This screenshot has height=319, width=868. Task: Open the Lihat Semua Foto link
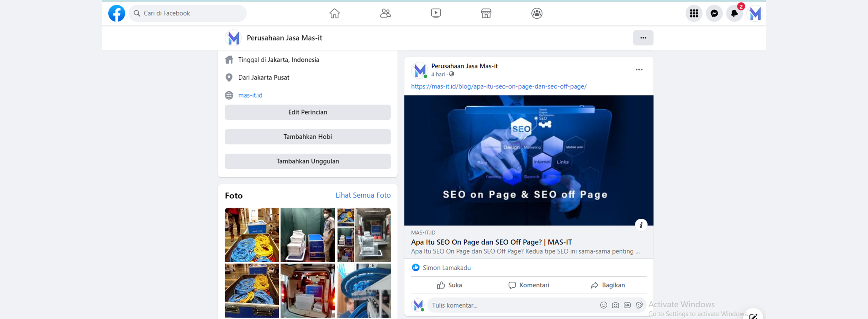coord(363,195)
